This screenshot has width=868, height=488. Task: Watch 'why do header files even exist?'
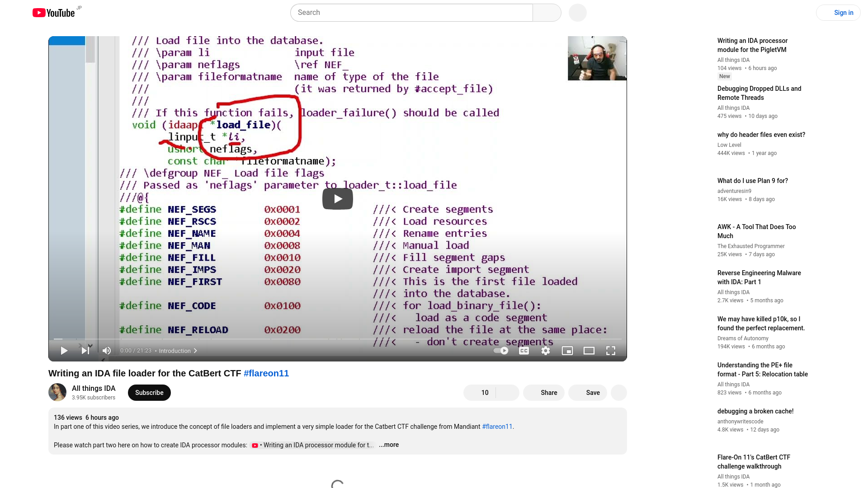[761, 135]
